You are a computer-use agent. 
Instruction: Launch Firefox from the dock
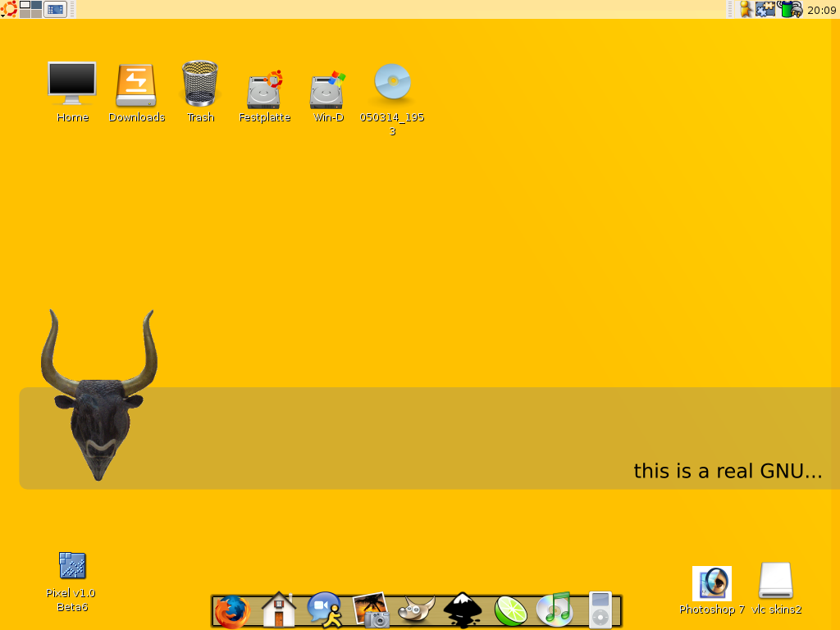pyautogui.click(x=232, y=611)
